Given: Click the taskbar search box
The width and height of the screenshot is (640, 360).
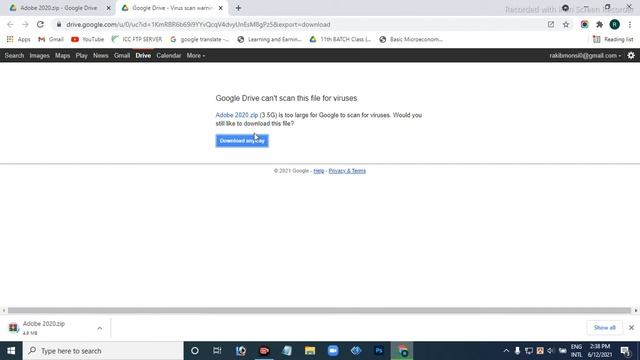Looking at the screenshot, I should click(103, 351).
